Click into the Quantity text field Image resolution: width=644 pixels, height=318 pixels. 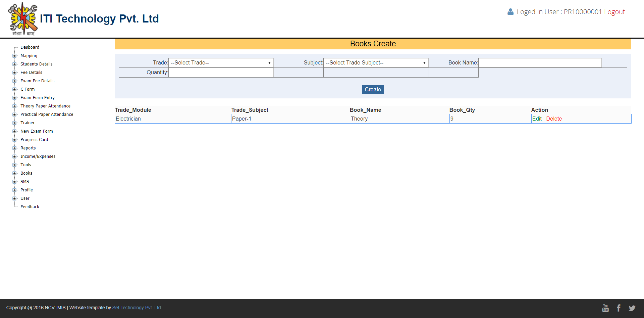[221, 73]
